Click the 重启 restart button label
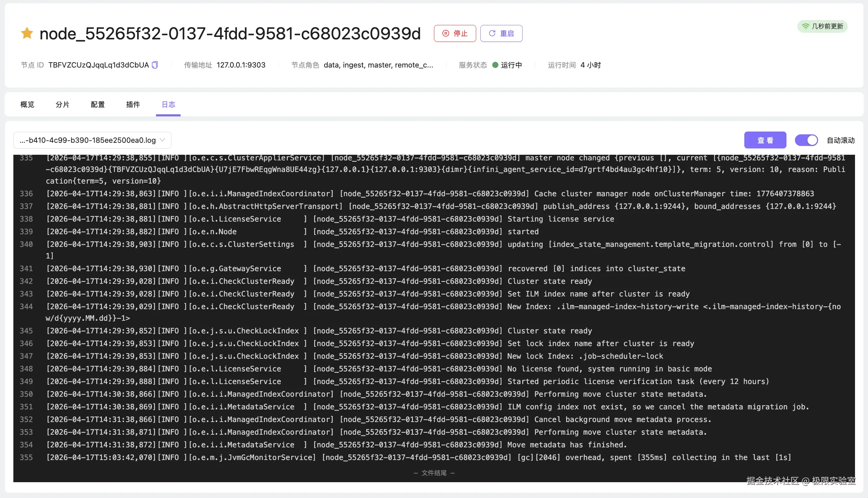 [x=507, y=33]
